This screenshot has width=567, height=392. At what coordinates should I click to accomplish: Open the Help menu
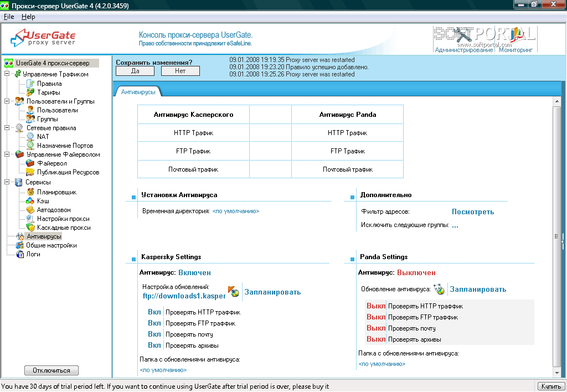[28, 17]
